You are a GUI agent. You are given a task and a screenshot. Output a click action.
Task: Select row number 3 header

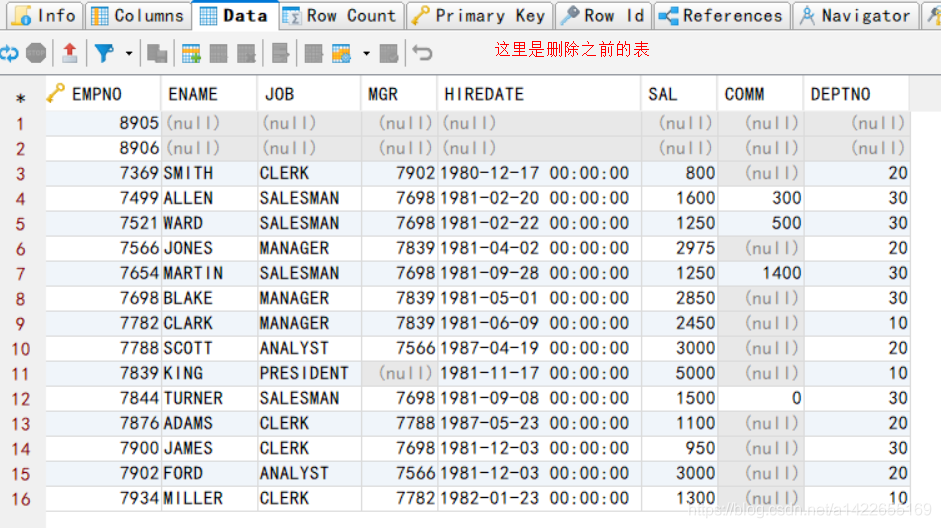coord(20,174)
